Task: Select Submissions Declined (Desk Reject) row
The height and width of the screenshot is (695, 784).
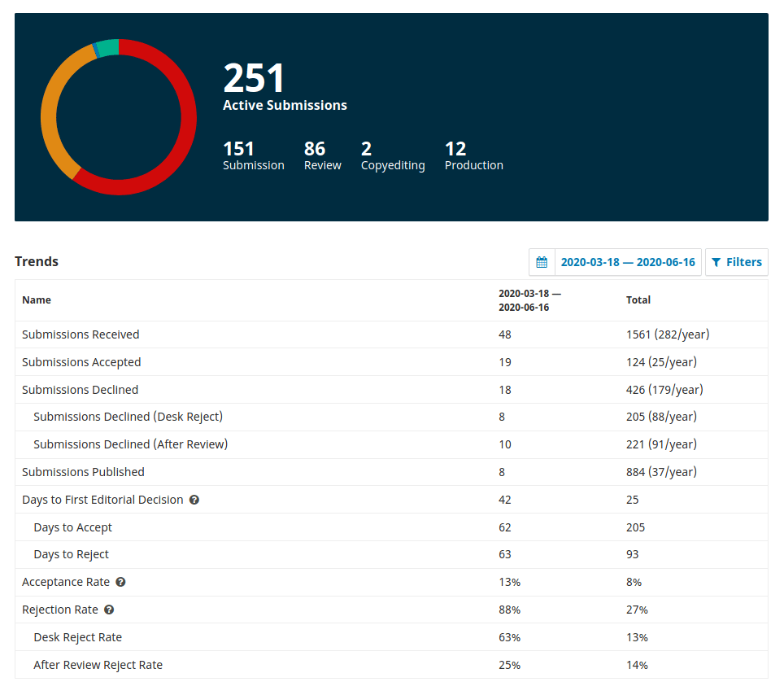Action: [x=128, y=417]
